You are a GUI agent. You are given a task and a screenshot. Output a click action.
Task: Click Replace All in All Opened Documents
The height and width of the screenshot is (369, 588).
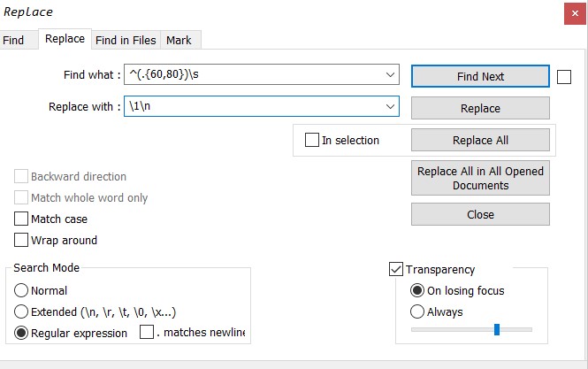pyautogui.click(x=480, y=178)
